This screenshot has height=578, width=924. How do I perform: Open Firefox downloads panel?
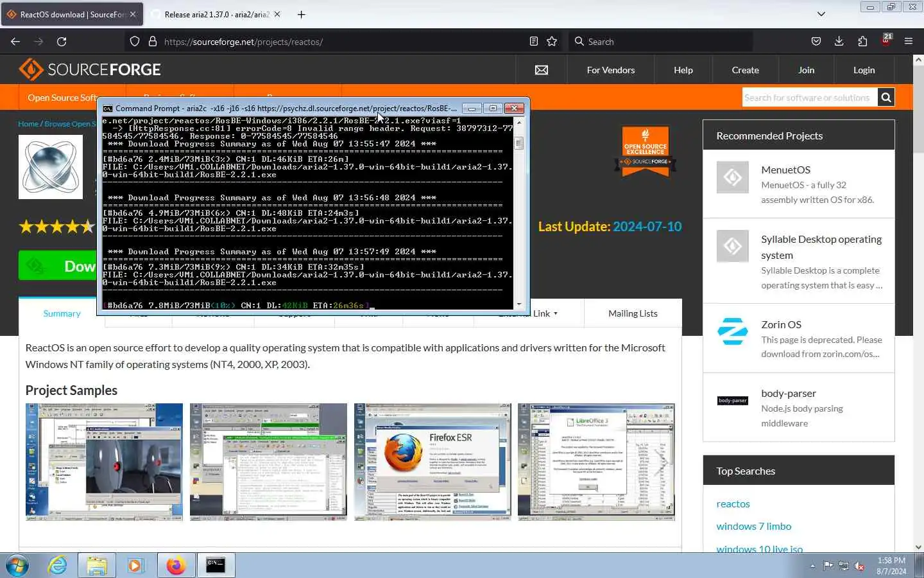click(x=839, y=41)
